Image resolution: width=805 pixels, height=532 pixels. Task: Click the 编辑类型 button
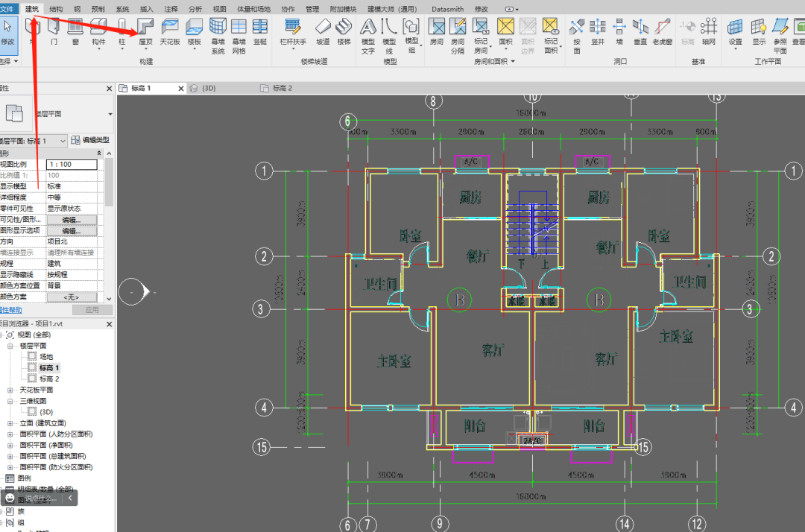(x=90, y=140)
